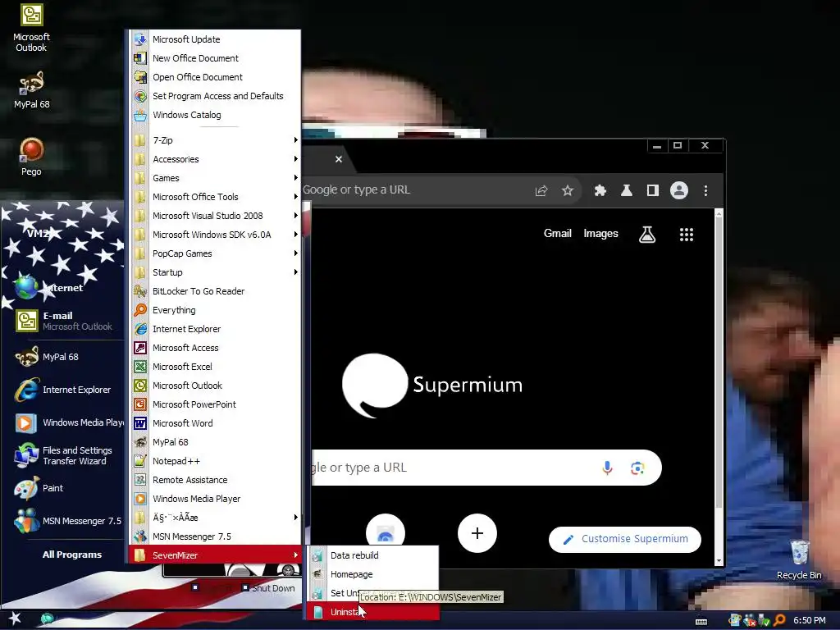The image size is (840, 630).
Task: Open Paint from the Start menu
Action: pos(39,488)
